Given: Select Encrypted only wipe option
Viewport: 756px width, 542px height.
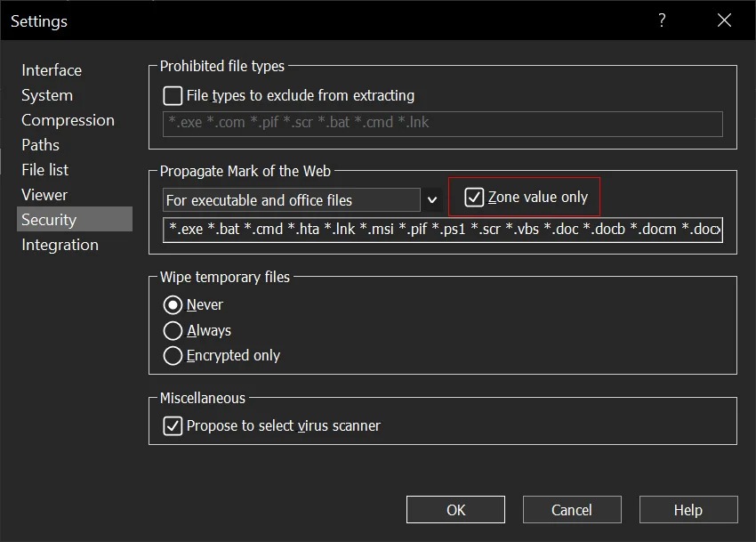Looking at the screenshot, I should point(173,355).
